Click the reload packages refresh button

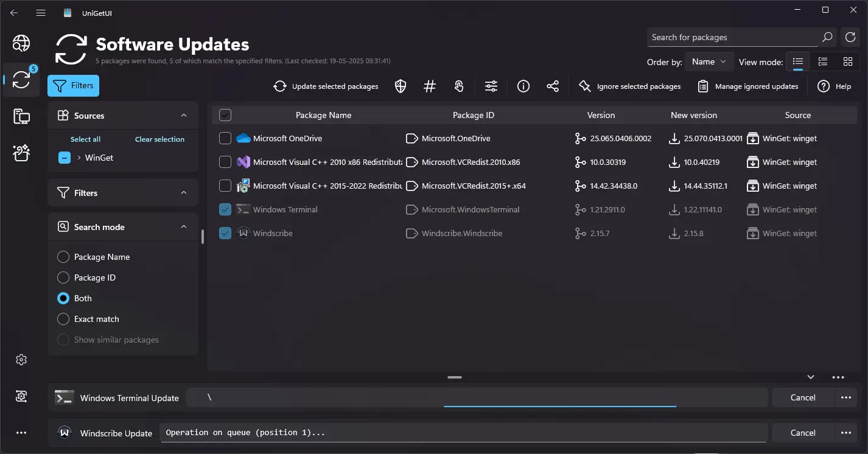point(850,37)
